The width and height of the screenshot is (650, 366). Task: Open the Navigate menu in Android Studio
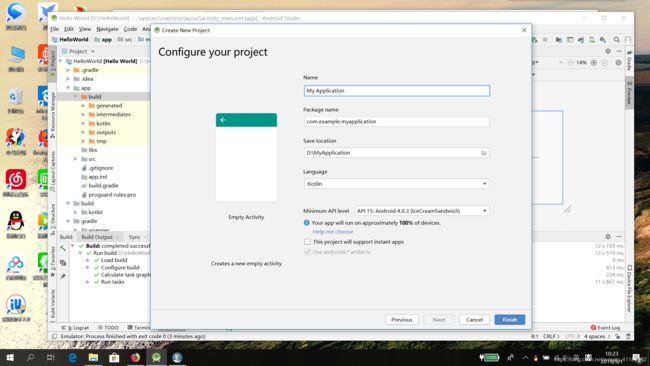(107, 29)
